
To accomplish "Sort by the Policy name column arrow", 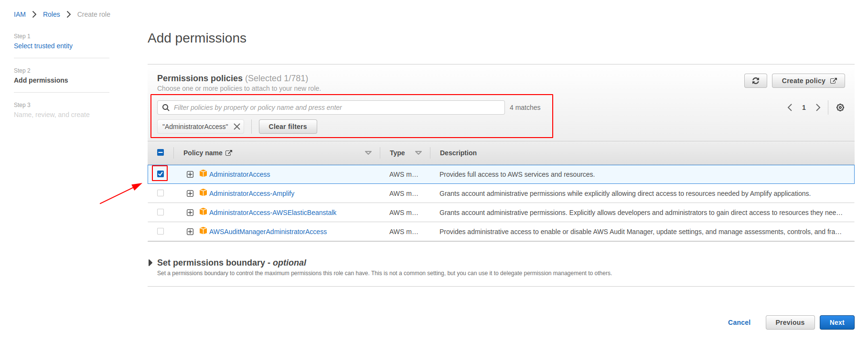I will [368, 153].
